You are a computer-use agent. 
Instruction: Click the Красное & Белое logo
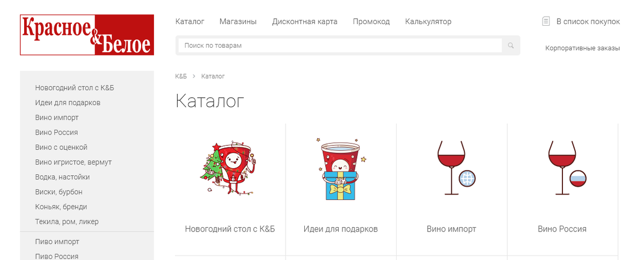point(87,35)
